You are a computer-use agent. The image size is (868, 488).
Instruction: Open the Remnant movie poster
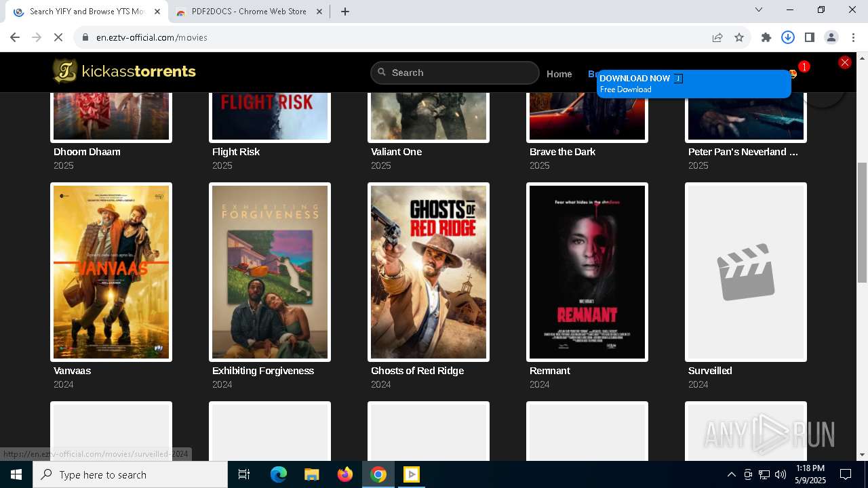(587, 272)
